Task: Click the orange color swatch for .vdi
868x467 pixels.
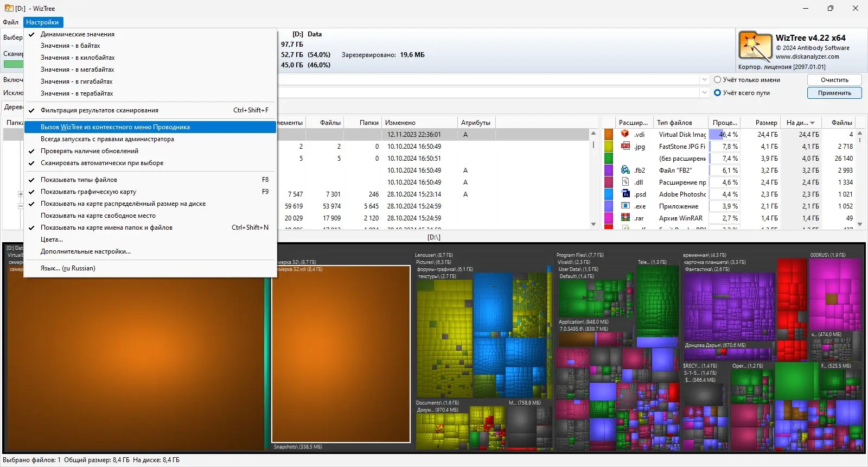Action: [x=609, y=134]
